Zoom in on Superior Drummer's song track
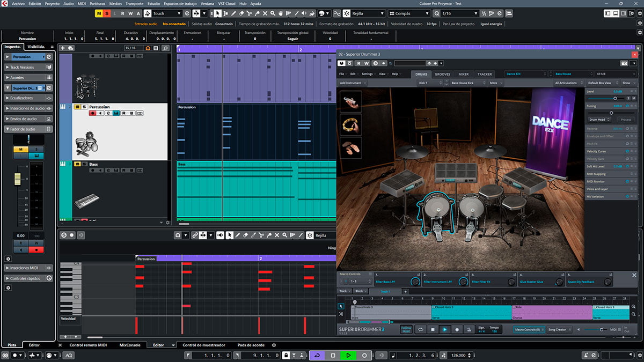The image size is (644, 362). pyautogui.click(x=633, y=307)
